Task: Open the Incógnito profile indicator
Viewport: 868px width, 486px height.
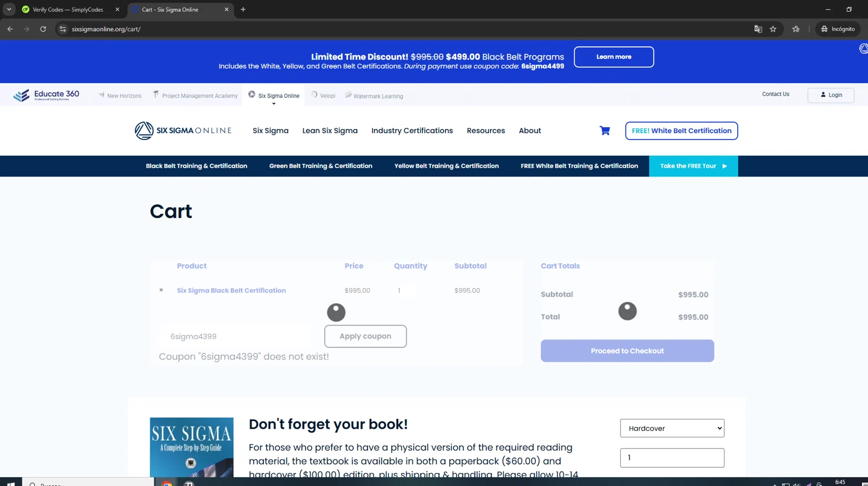Action: coord(838,29)
